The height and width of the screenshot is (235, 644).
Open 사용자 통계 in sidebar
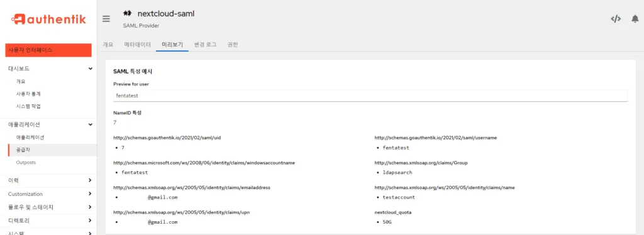(x=28, y=94)
